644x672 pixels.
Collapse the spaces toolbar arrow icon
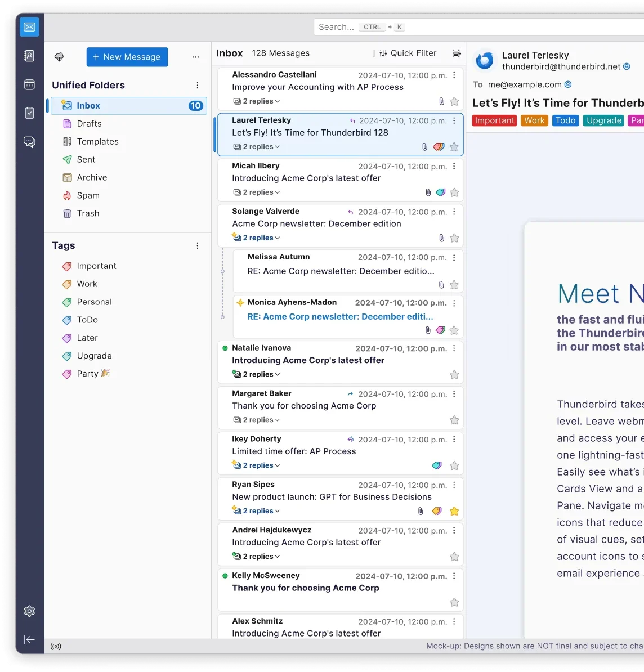29,639
